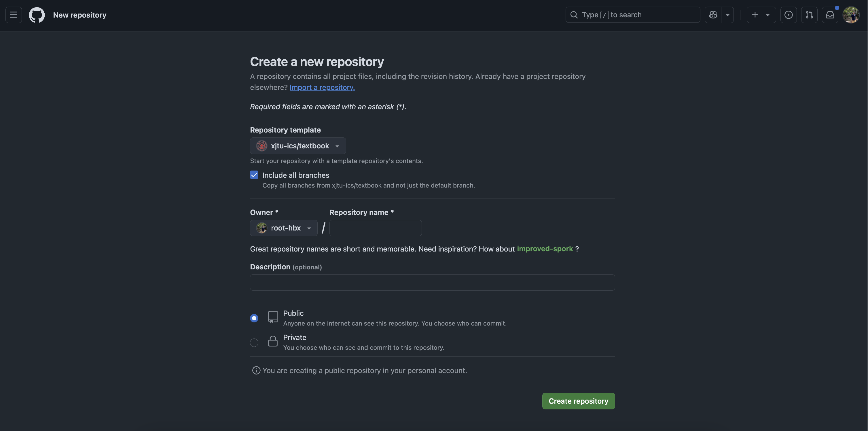Open the Issues icon in header
Screen dimensions: 868x431
pos(789,15)
